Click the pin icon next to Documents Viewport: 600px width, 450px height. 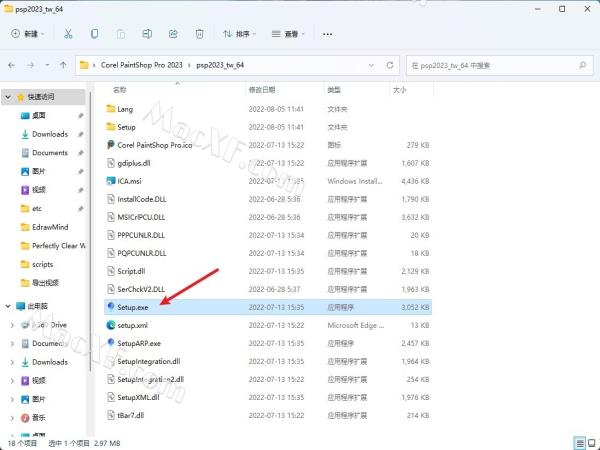point(81,153)
